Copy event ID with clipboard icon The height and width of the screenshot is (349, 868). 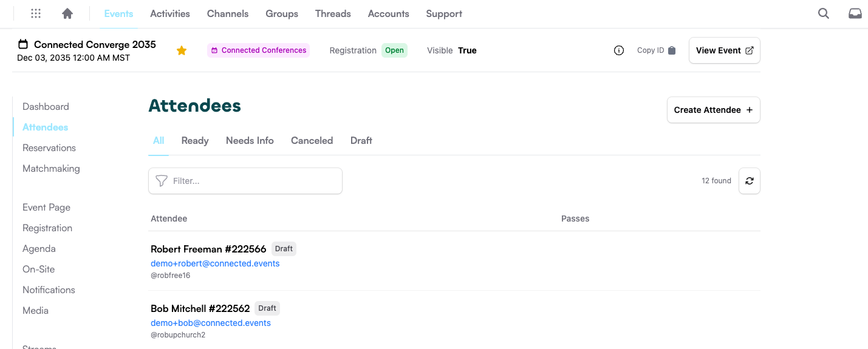(x=672, y=50)
